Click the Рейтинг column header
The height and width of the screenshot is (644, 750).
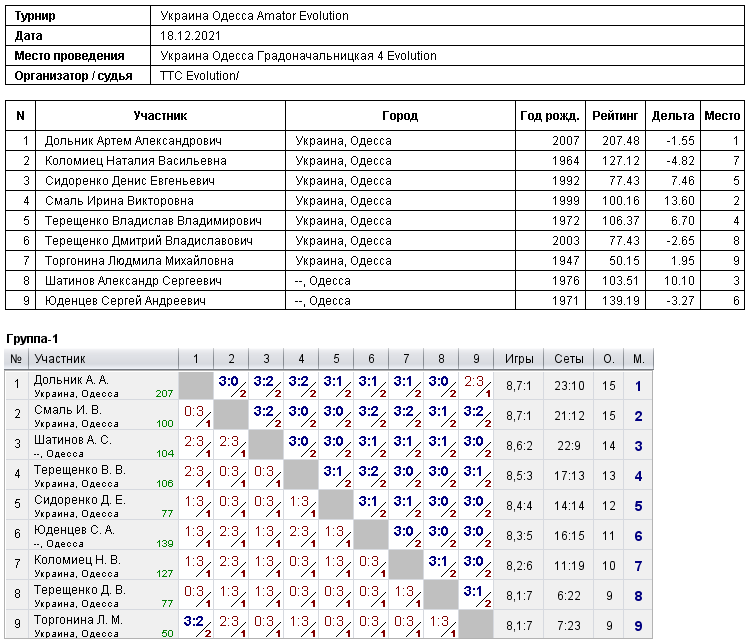coord(615,116)
